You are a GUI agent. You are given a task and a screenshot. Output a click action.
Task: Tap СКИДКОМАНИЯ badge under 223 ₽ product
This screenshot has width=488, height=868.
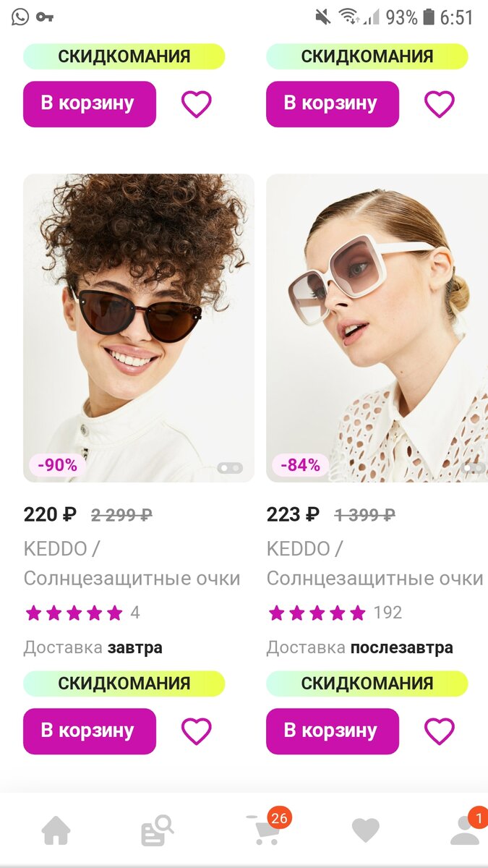coord(367,684)
